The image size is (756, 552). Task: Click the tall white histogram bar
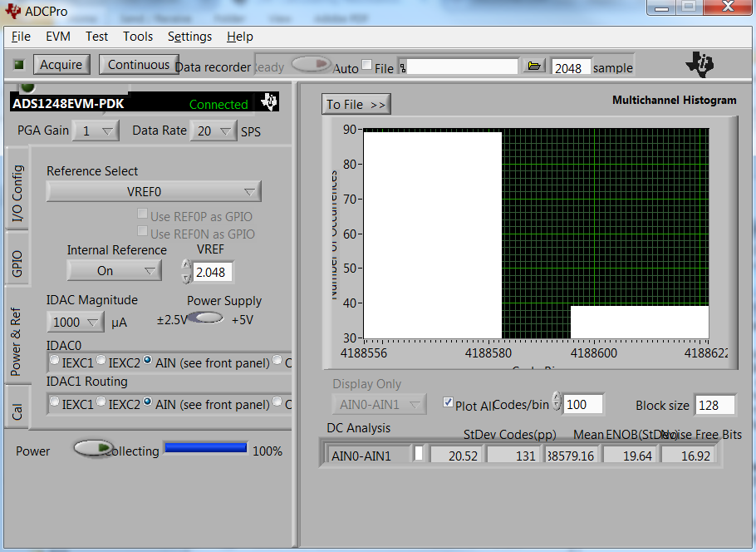point(433,235)
